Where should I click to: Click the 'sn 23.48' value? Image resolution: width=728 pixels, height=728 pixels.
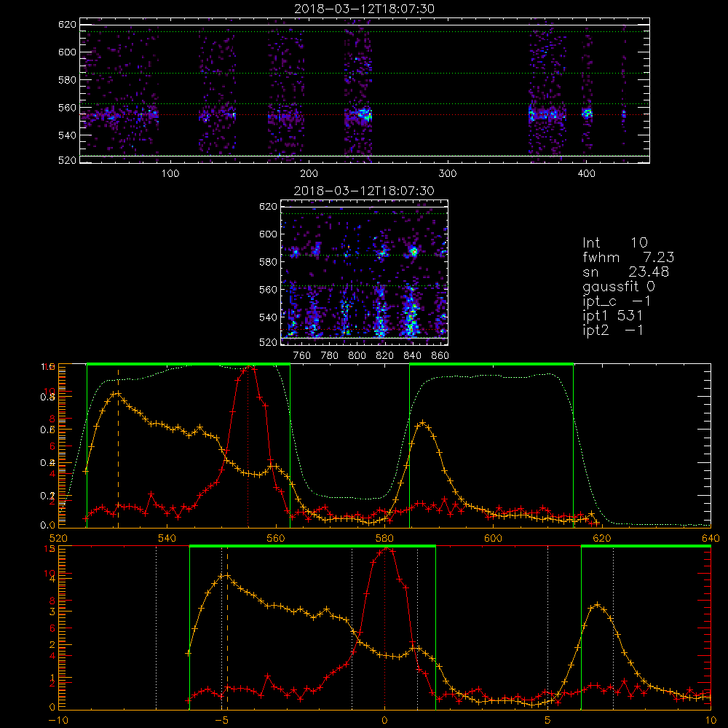point(626,272)
